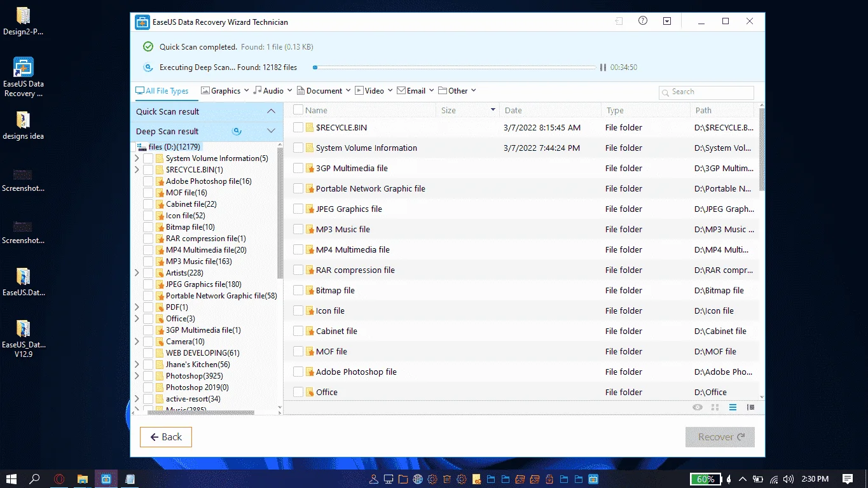This screenshot has width=868, height=488.
Task: Check the JPEG Graphics file row checkbox
Action: pos(298,209)
